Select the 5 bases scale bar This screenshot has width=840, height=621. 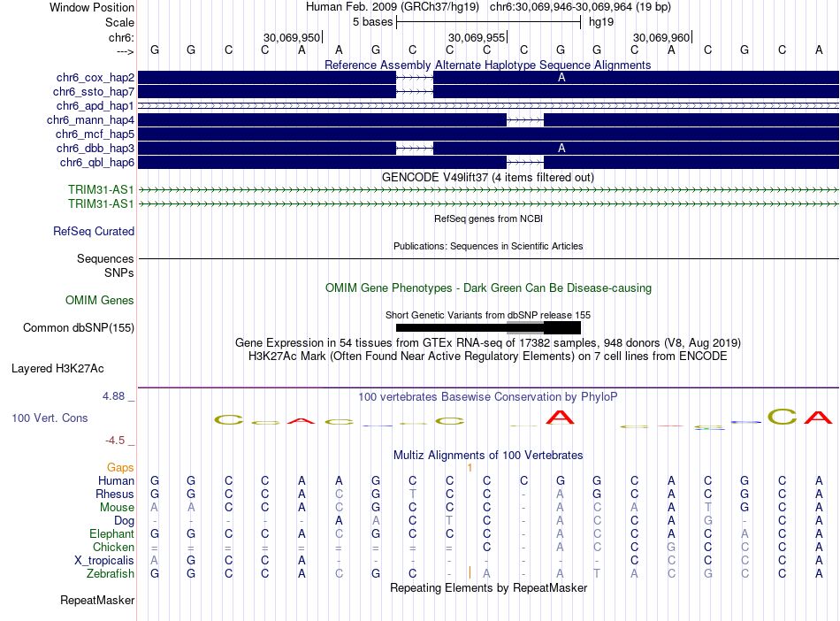click(x=489, y=22)
